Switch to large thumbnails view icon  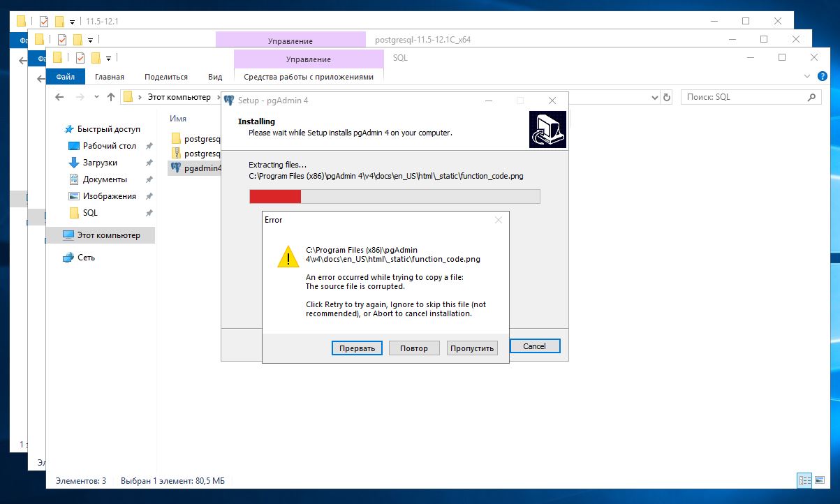tap(818, 480)
